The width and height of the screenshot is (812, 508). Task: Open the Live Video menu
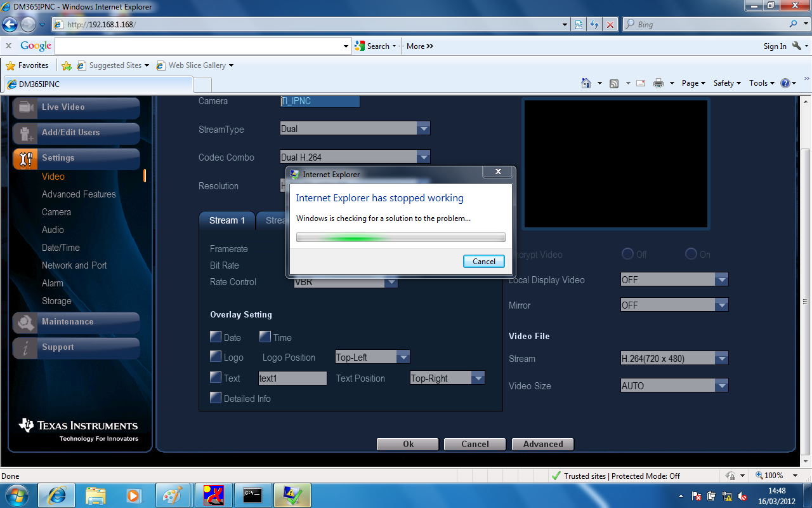[76, 107]
